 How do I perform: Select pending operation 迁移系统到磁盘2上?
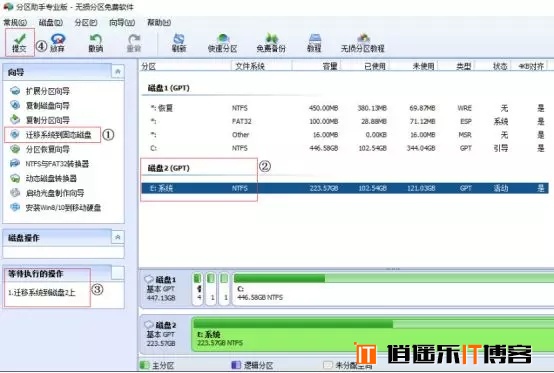point(42,292)
